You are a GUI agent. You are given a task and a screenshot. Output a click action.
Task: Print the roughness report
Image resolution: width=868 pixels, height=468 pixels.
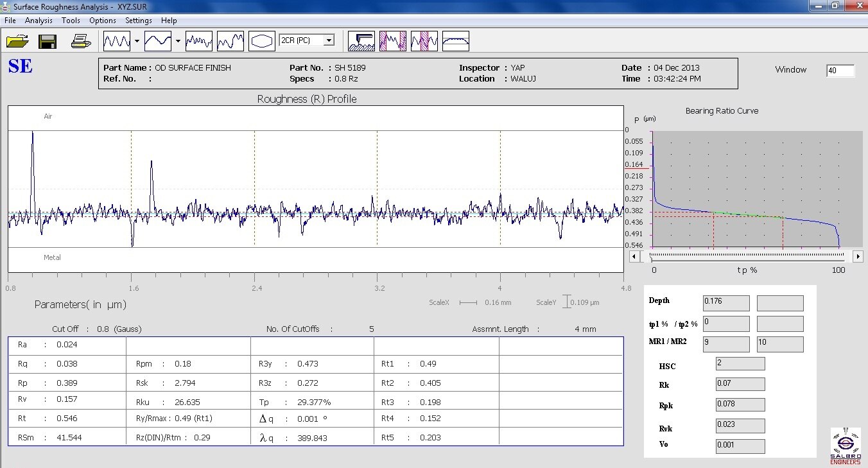(81, 42)
